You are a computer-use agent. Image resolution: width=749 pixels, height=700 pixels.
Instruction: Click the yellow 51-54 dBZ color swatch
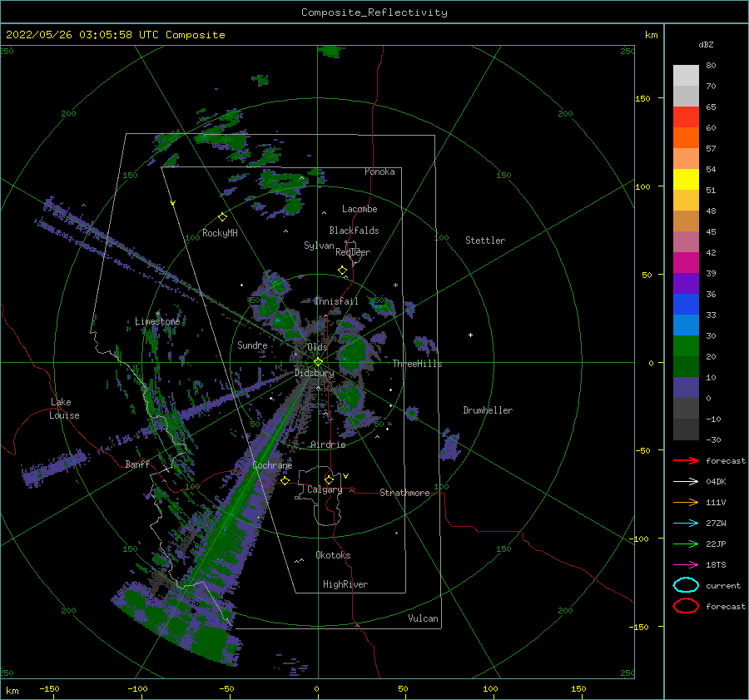click(x=686, y=180)
